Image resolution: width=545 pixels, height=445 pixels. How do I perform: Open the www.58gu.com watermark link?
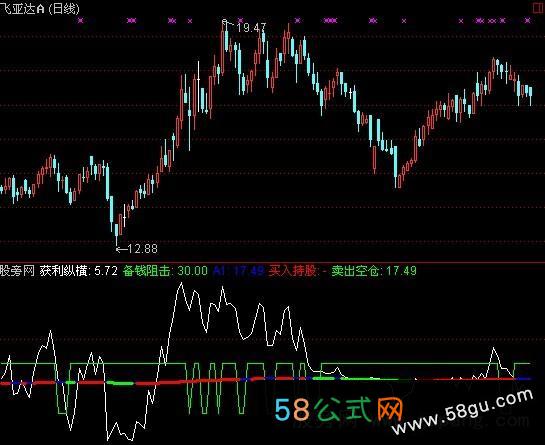pos(462,411)
